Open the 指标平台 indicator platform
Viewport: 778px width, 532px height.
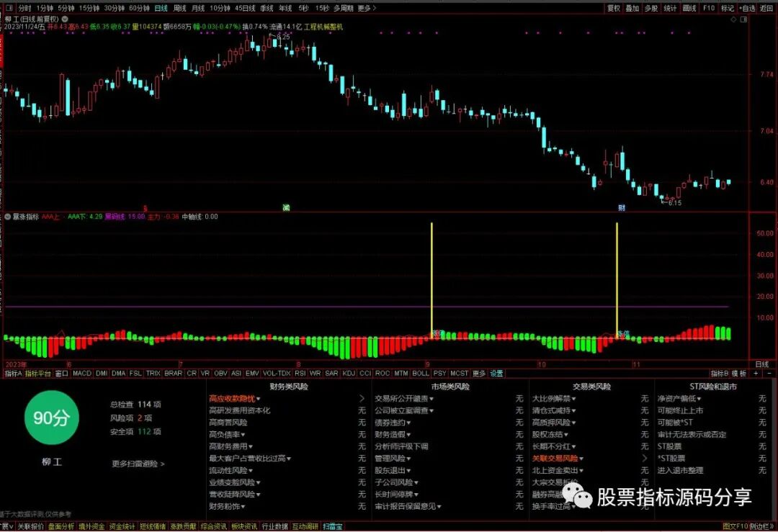click(x=37, y=374)
